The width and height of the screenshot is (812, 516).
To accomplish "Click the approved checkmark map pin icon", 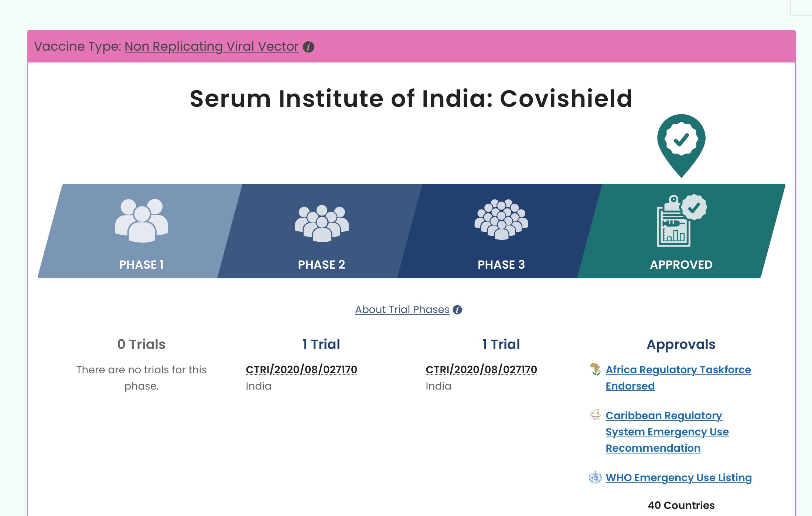I will coord(681,146).
